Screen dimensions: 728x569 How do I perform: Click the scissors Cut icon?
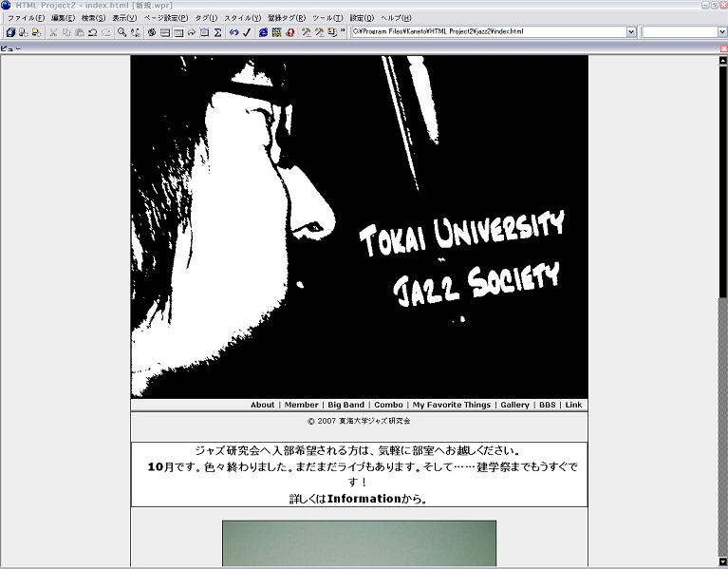pos(53,32)
